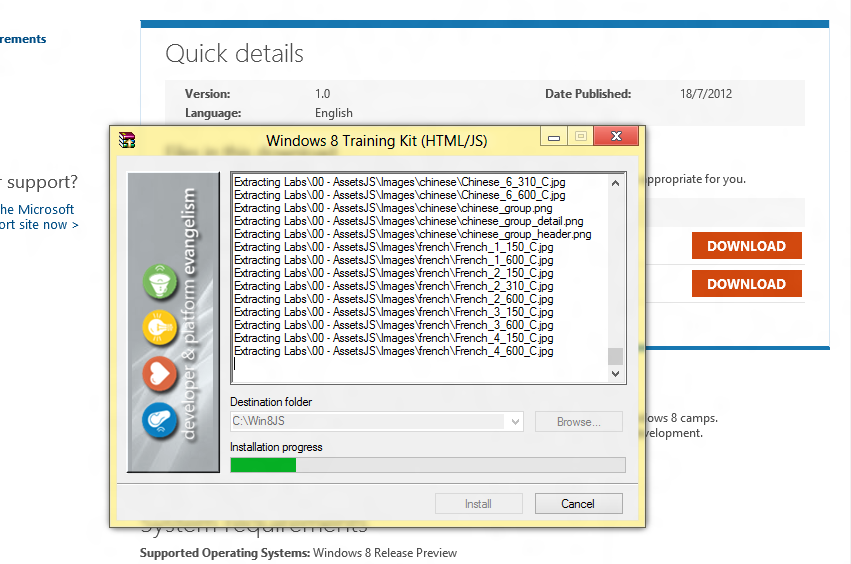Screen dimensions: 851x564
Task: Click log line French_2_310_C.jpg
Action: [393, 286]
